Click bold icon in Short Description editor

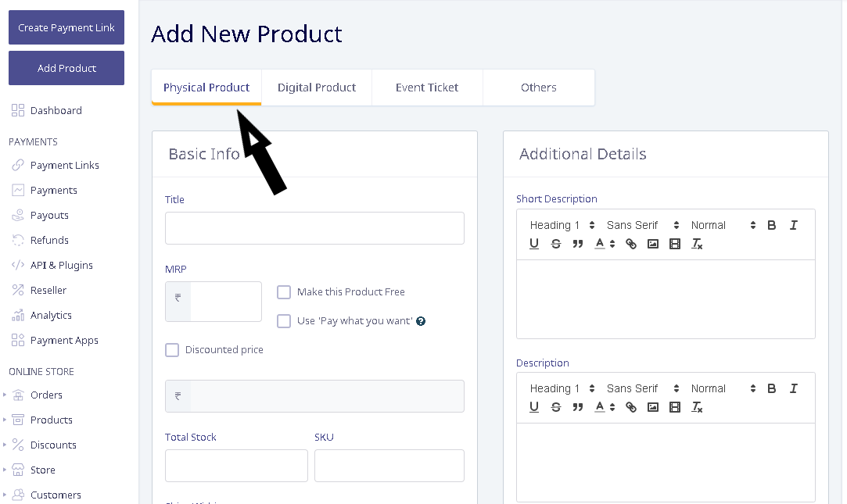click(x=771, y=226)
